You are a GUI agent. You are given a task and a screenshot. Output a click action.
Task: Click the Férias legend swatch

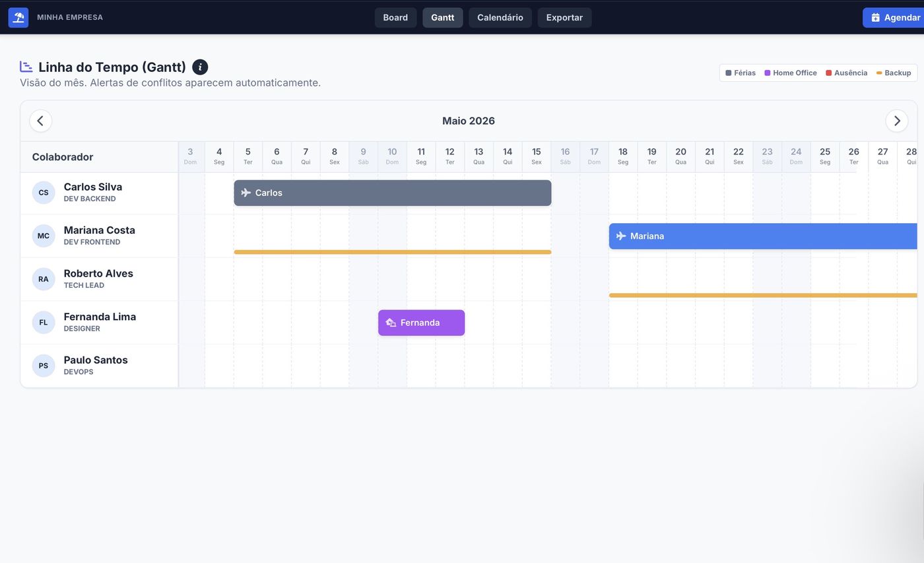729,73
